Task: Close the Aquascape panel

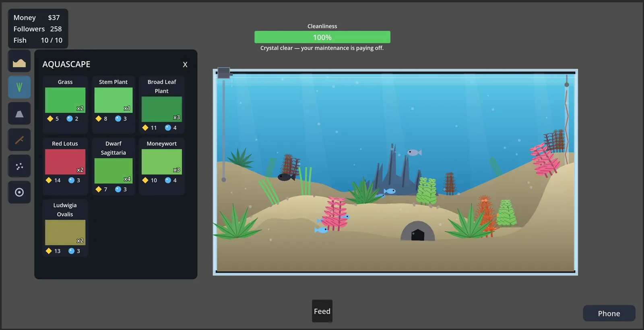Action: click(x=185, y=64)
